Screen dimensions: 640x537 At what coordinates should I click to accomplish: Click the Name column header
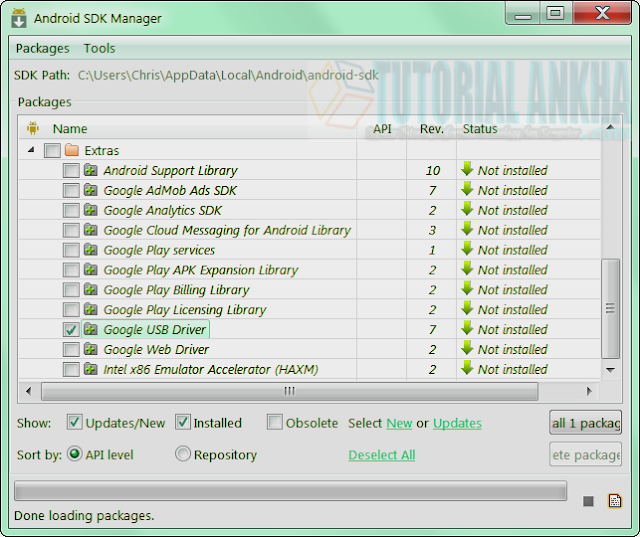(70, 129)
